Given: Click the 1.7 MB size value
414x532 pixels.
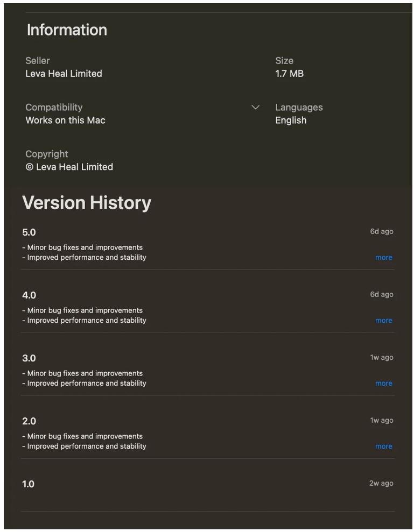Looking at the screenshot, I should (289, 74).
